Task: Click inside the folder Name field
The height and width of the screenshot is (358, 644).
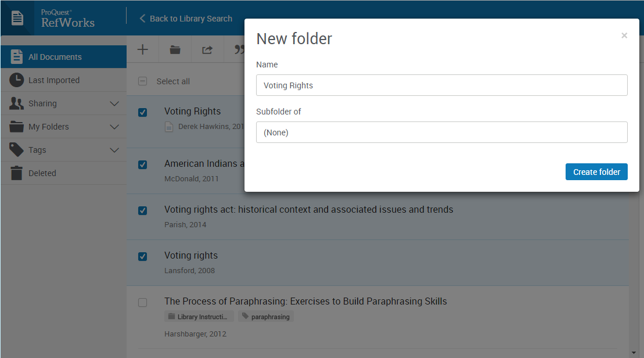Action: click(442, 84)
